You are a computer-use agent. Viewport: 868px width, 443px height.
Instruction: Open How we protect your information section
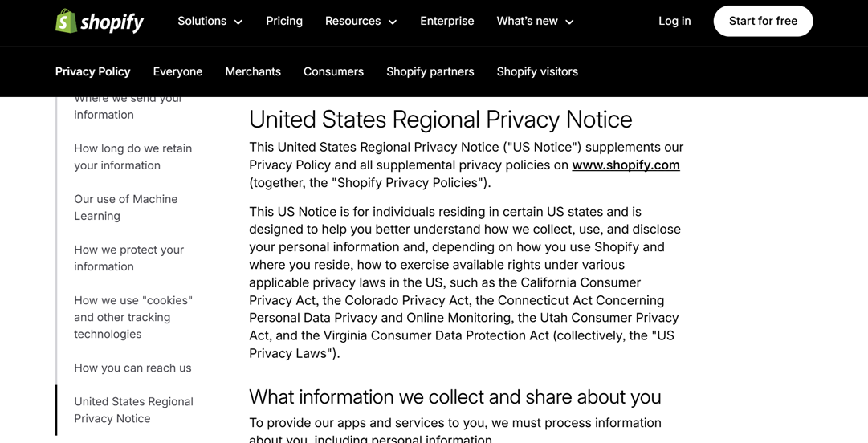tap(128, 258)
